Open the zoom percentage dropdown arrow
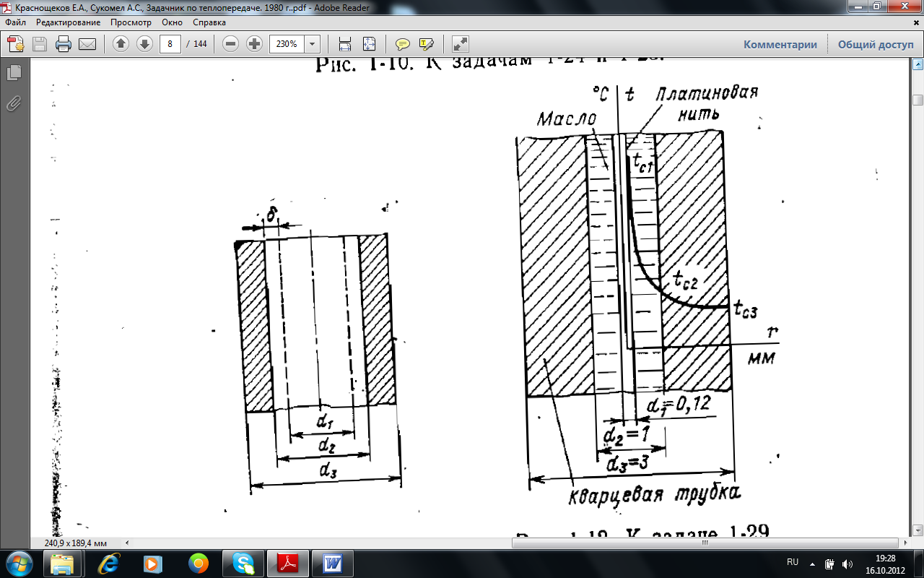 [313, 44]
